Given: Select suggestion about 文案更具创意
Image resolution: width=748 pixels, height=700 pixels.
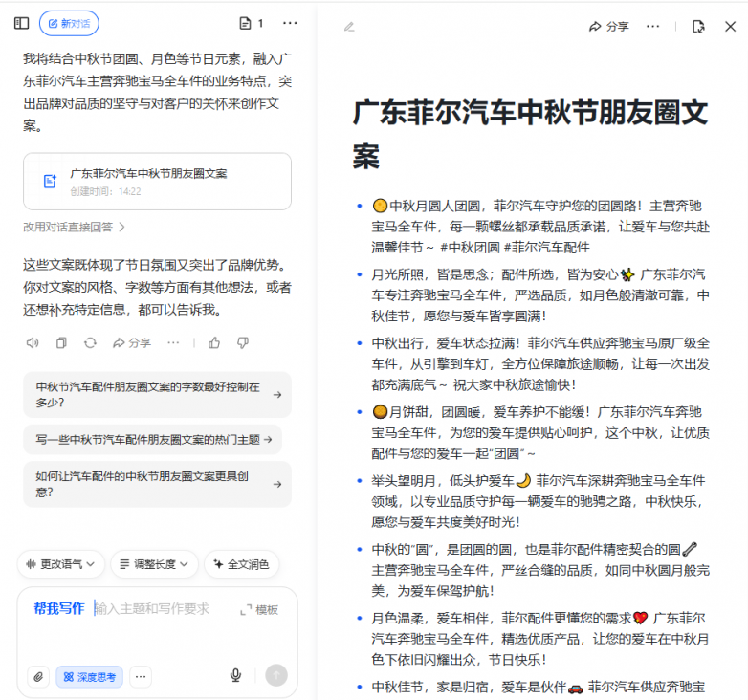Looking at the screenshot, I should click(x=157, y=484).
